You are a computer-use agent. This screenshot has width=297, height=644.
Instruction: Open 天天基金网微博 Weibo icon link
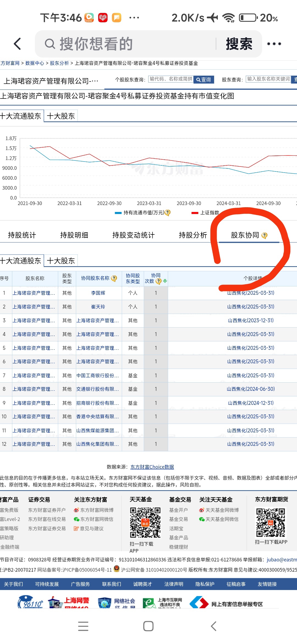tap(219, 510)
